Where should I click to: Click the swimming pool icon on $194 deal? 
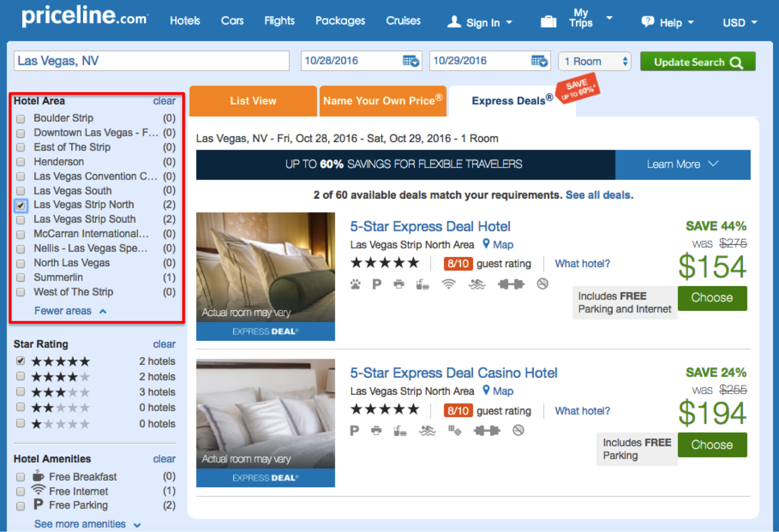point(427,430)
